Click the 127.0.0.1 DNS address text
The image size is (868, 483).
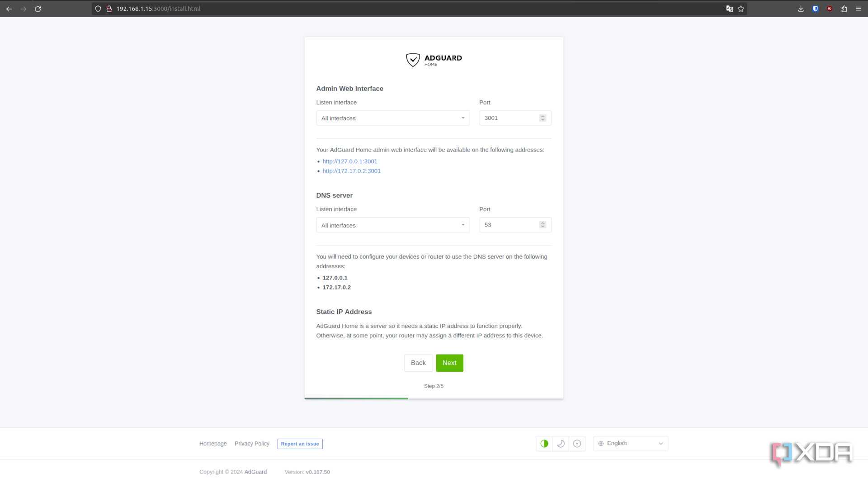click(x=335, y=278)
